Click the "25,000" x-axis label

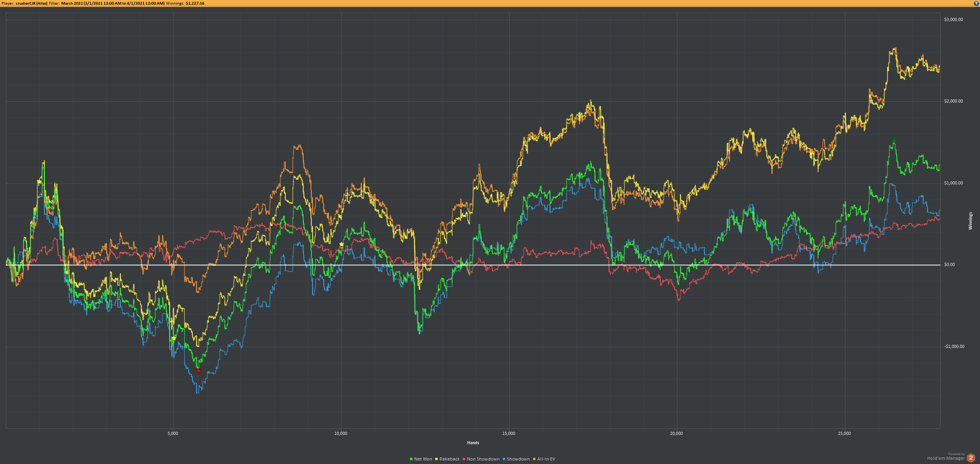click(x=844, y=433)
